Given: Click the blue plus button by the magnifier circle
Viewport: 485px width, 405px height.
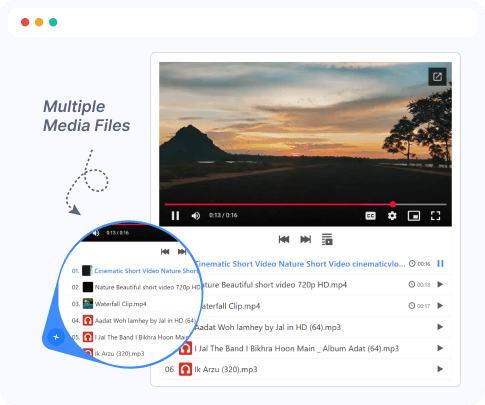Looking at the screenshot, I should point(56,337).
